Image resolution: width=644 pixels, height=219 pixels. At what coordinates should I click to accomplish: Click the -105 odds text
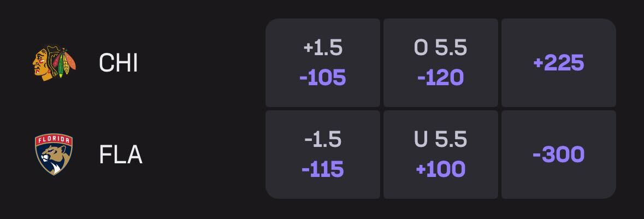point(323,78)
